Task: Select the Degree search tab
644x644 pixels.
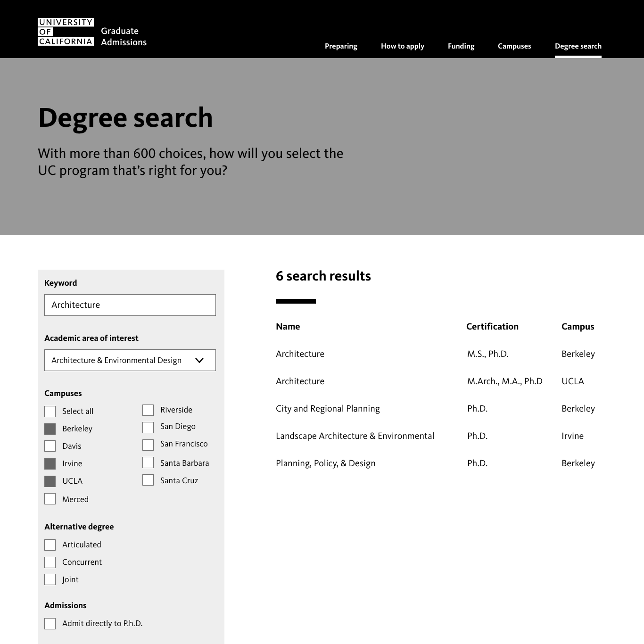Action: (x=578, y=46)
